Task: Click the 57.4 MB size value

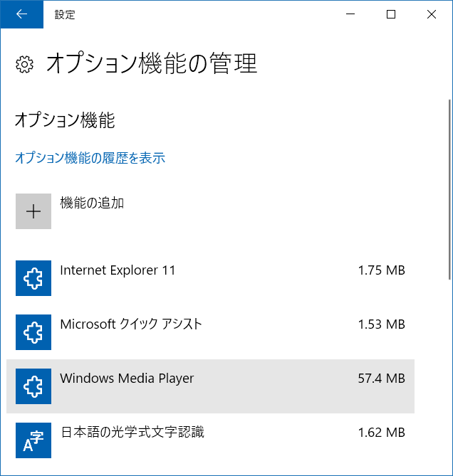Action: [382, 379]
